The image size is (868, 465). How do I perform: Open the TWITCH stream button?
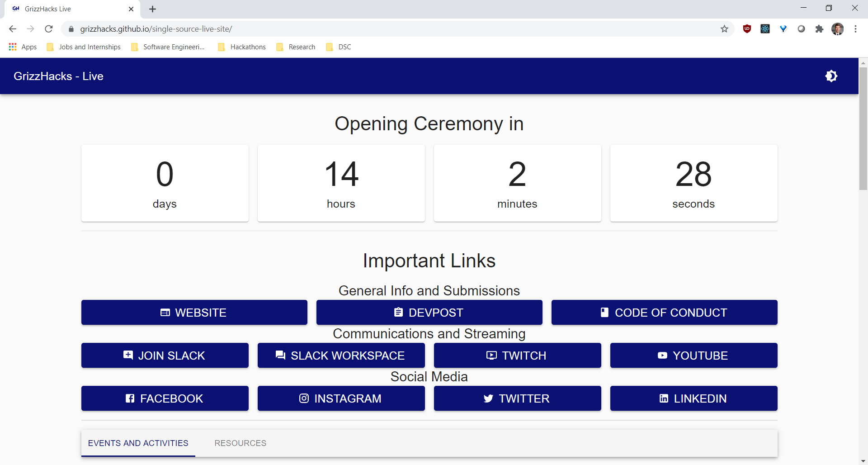[x=518, y=356]
